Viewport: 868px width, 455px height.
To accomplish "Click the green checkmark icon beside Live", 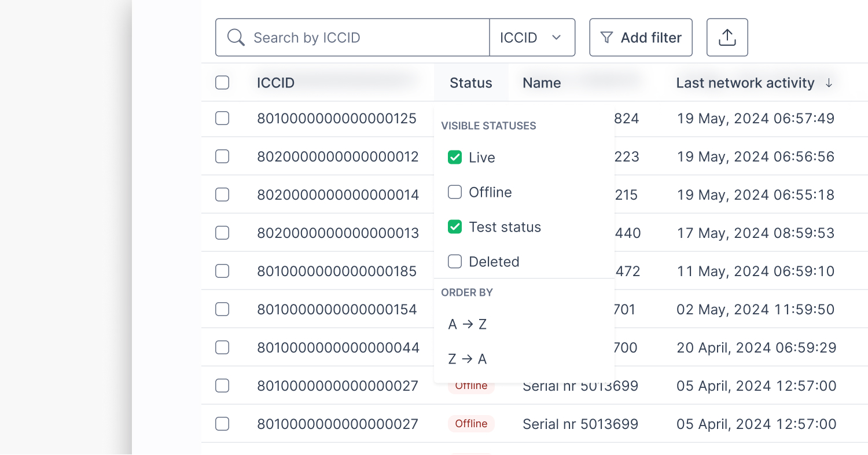I will pos(455,157).
